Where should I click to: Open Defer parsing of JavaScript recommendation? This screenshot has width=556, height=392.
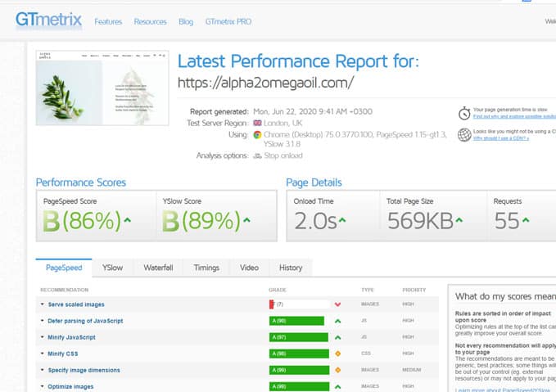pyautogui.click(x=85, y=321)
